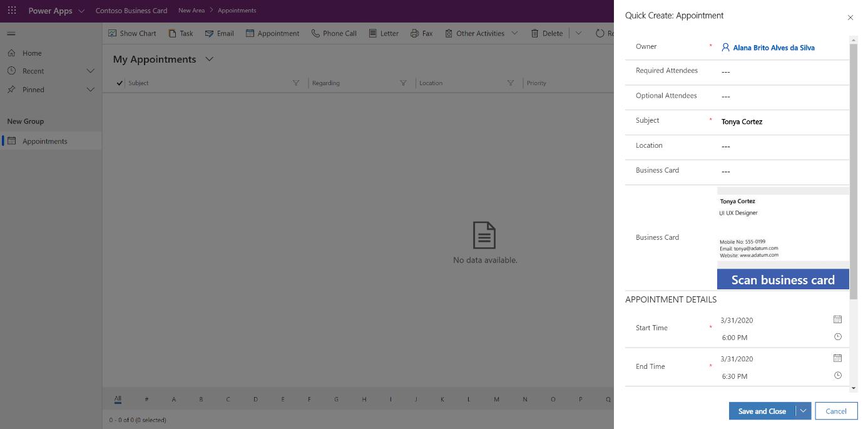Open the End Time clock picker
The image size is (868, 429).
837,376
